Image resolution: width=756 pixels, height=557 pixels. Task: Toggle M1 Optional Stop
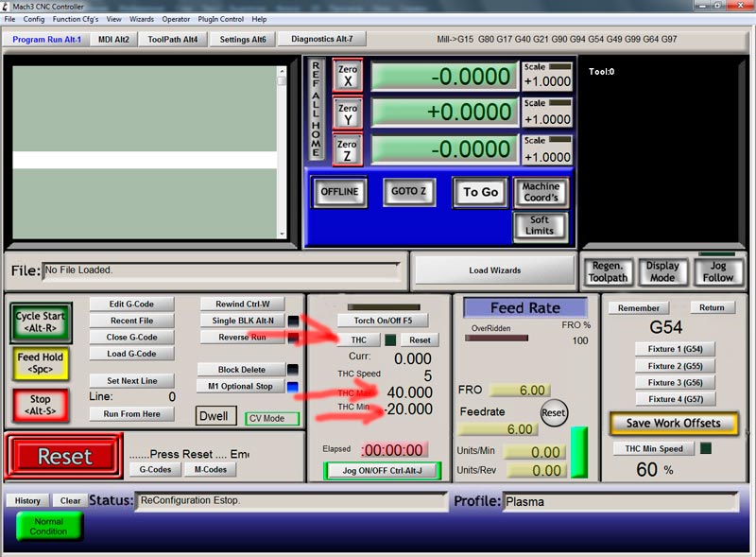click(241, 386)
